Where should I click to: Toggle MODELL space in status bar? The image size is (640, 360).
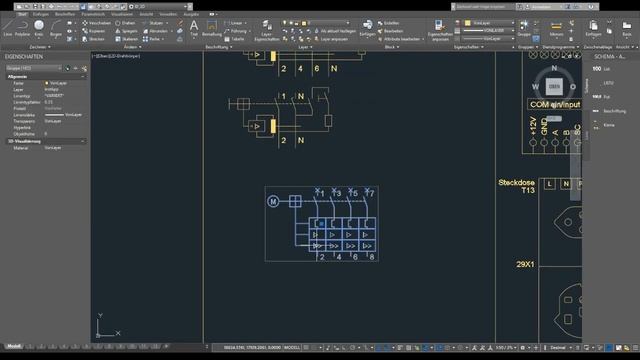[x=292, y=348]
